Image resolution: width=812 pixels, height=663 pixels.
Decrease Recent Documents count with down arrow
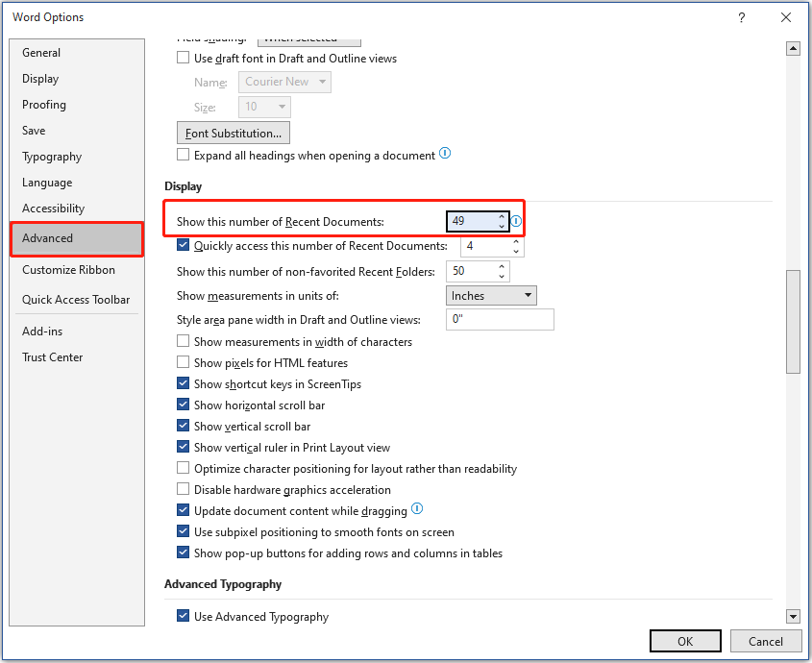point(502,227)
